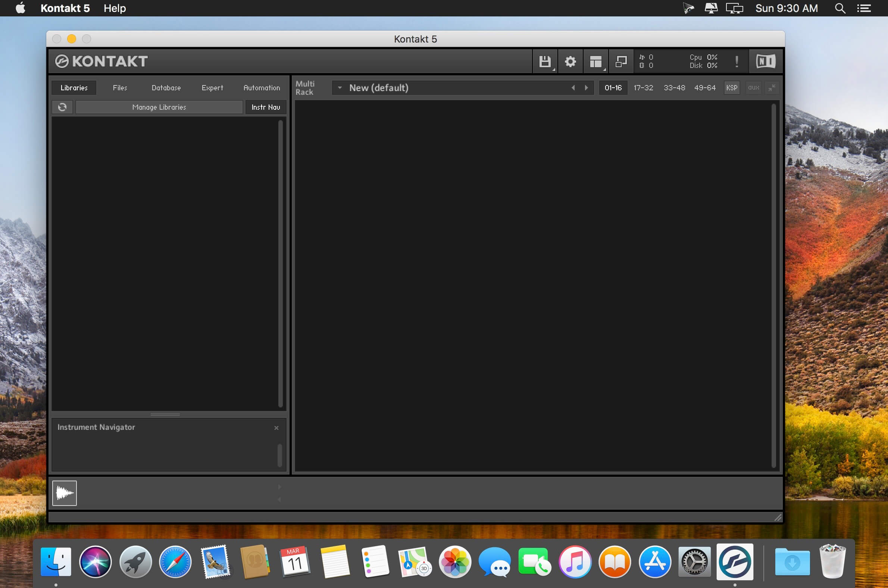
Task: Select the Automation tab
Action: click(x=260, y=87)
